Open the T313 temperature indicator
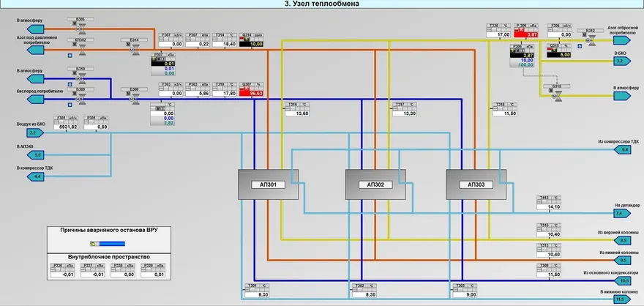 (549, 250)
